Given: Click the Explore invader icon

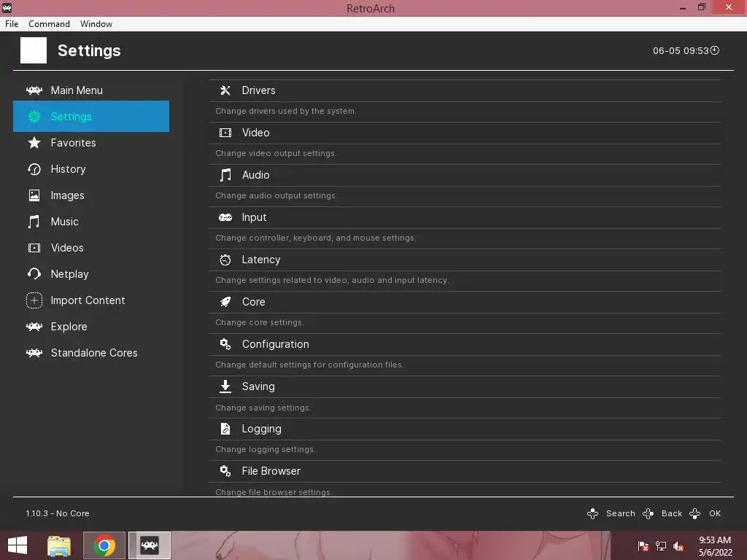Looking at the screenshot, I should [34, 327].
